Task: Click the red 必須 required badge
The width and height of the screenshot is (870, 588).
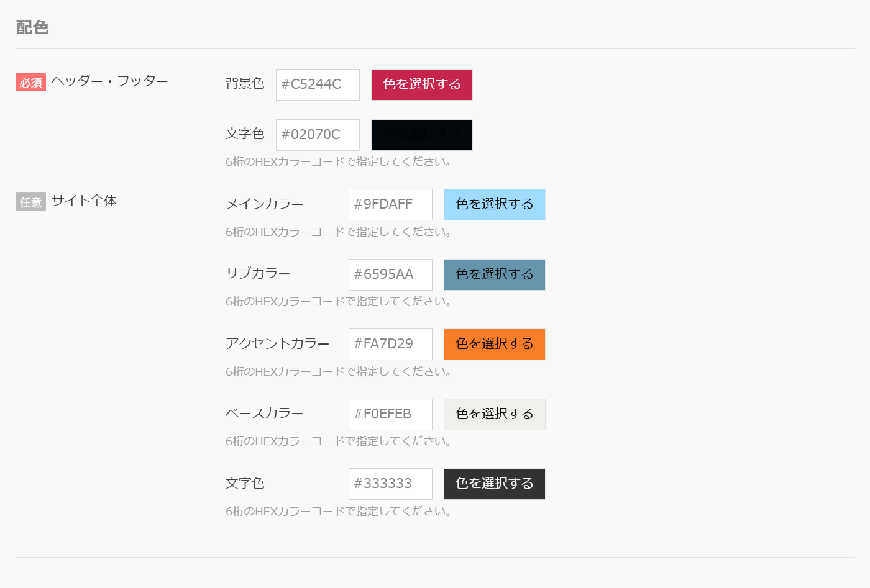Action: tap(31, 83)
